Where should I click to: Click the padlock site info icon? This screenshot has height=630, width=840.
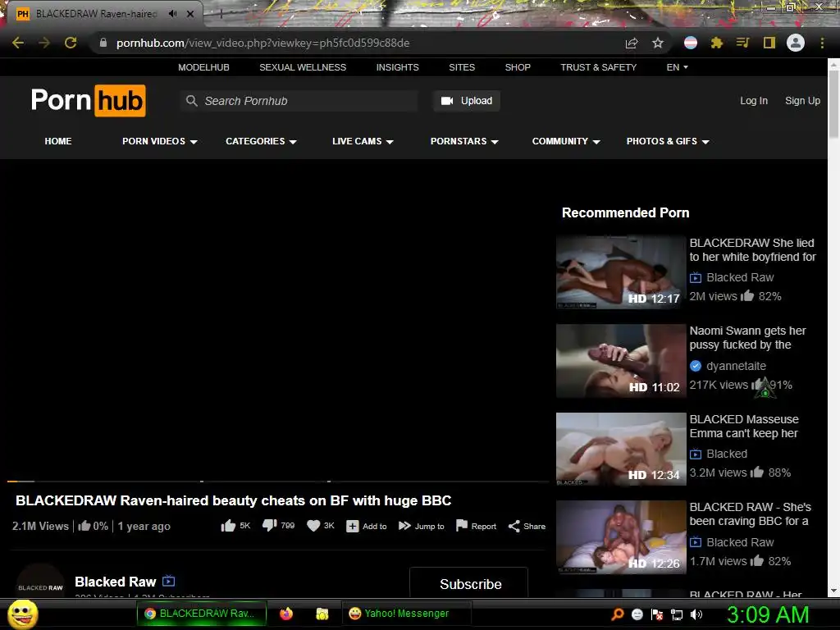[x=103, y=43]
